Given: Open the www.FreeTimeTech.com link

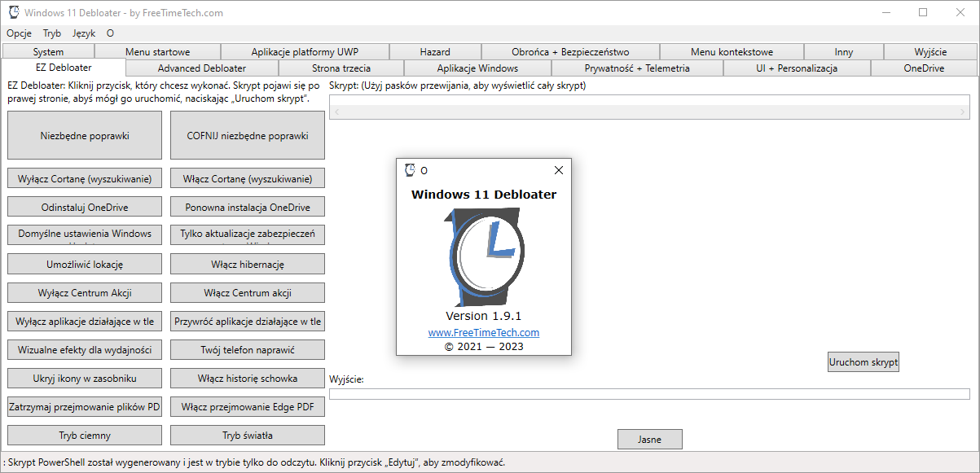Looking at the screenshot, I should 484,332.
